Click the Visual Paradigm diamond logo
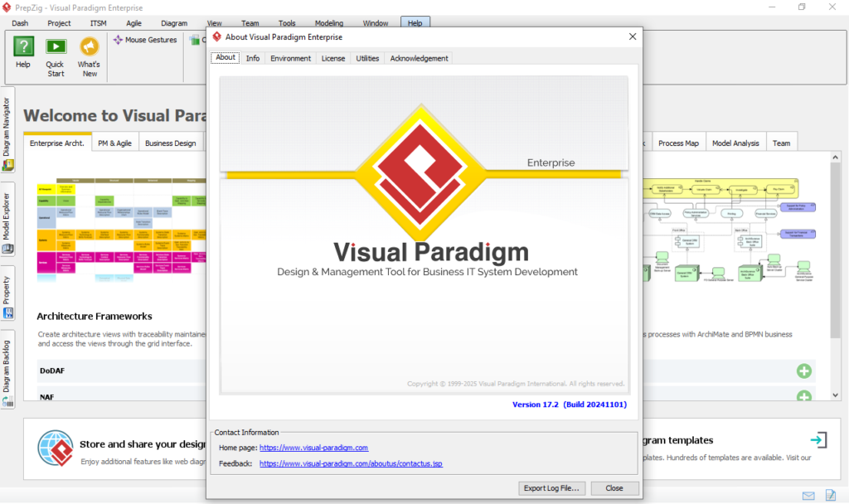Screen dimensions: 849x504 click(x=420, y=172)
